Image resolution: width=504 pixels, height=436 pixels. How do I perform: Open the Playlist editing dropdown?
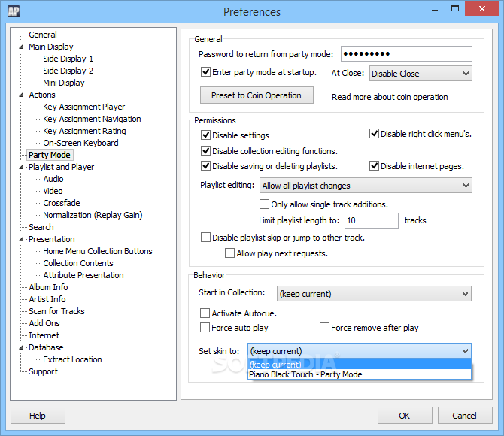tap(366, 186)
